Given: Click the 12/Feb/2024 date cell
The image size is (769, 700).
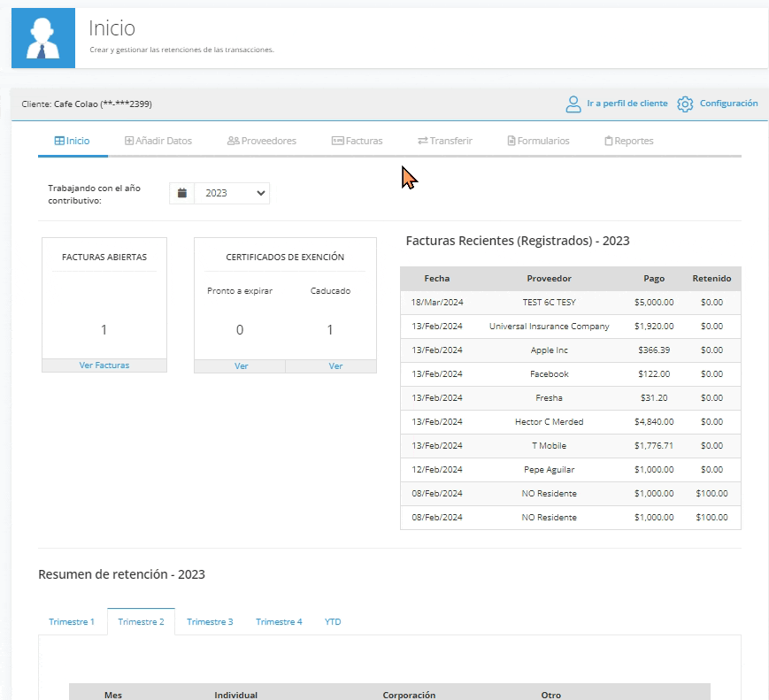Looking at the screenshot, I should (437, 469).
